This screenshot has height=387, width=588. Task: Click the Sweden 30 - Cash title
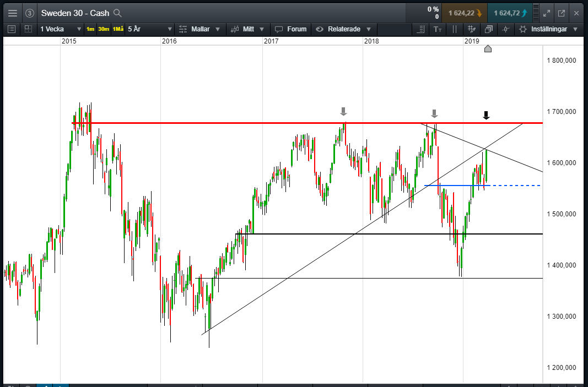coord(75,13)
